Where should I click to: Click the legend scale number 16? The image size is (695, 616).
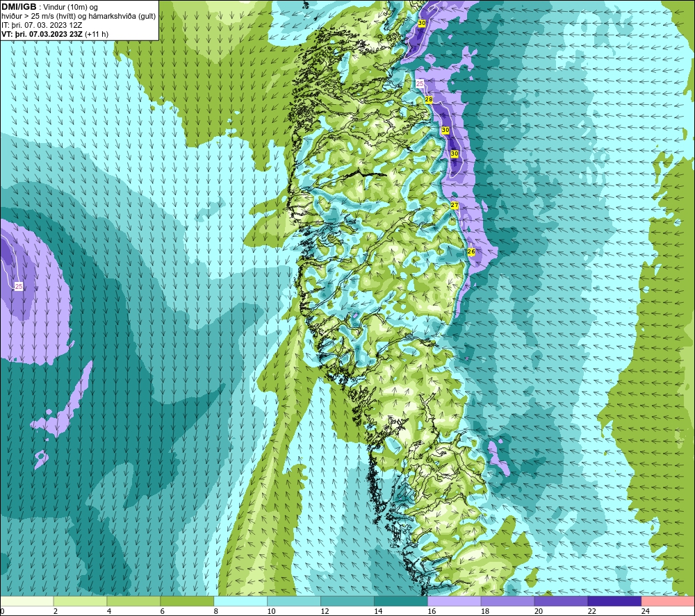click(432, 611)
